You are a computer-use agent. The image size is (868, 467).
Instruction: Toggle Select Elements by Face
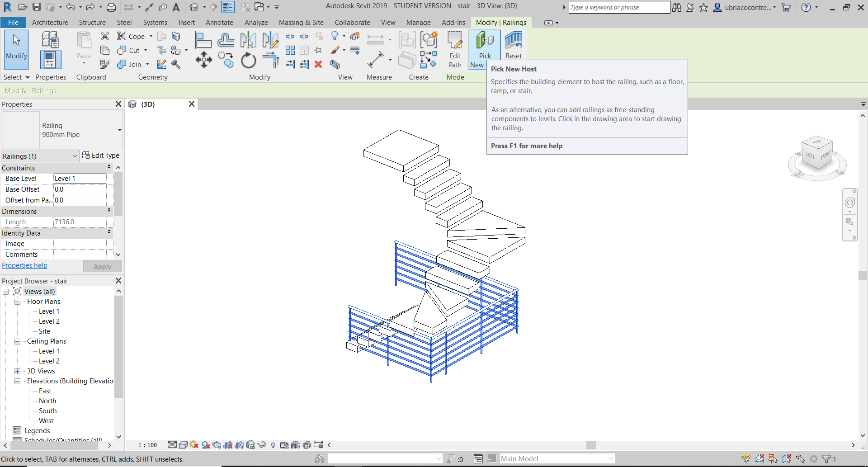pos(787,459)
